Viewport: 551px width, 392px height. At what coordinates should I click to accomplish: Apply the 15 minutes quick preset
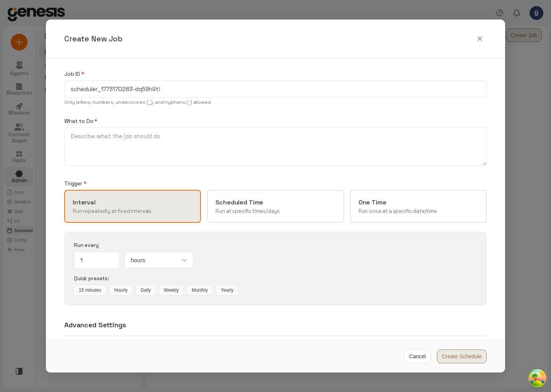pos(90,290)
